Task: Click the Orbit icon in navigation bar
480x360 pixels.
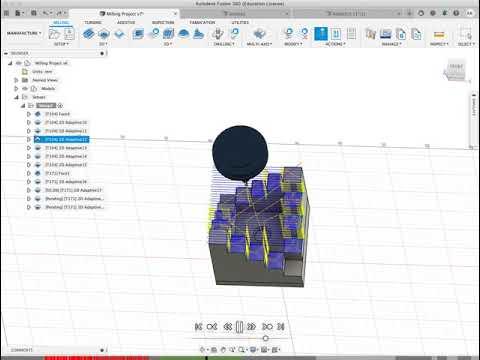Action: (202, 350)
